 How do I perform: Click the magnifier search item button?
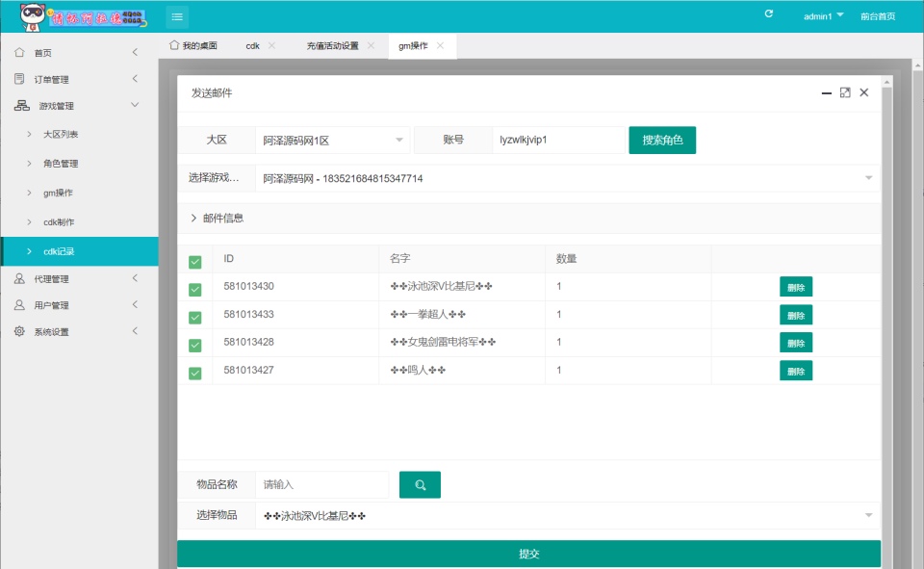[420, 484]
